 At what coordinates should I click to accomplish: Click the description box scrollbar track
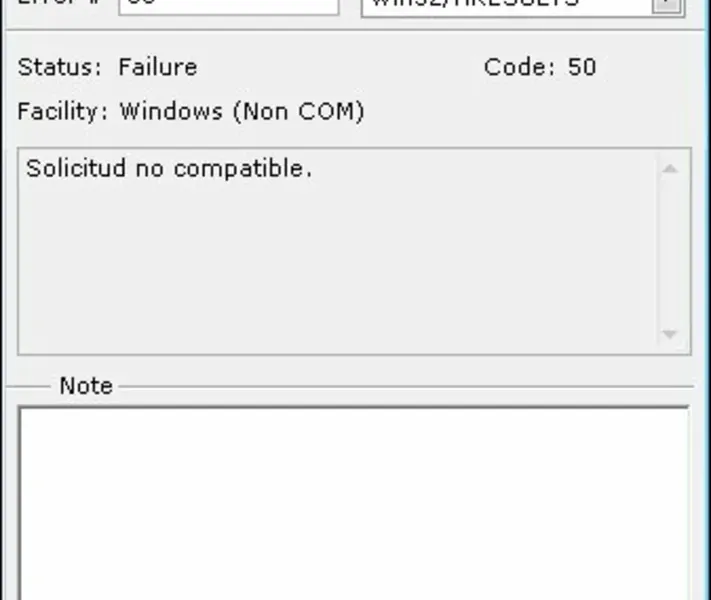[x=670, y=252]
